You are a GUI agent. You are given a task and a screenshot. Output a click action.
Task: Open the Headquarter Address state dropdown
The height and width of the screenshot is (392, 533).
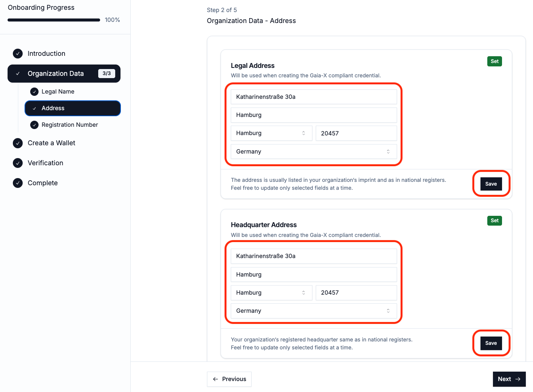(271, 293)
